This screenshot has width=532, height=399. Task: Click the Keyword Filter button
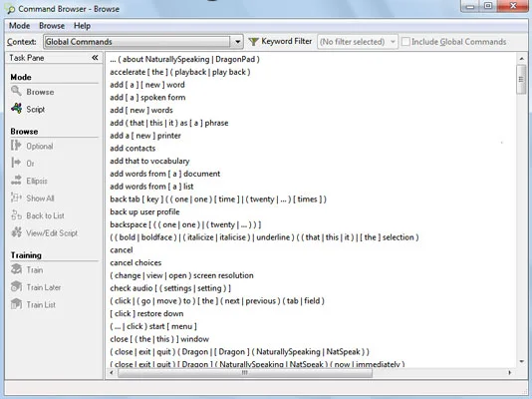pos(280,42)
